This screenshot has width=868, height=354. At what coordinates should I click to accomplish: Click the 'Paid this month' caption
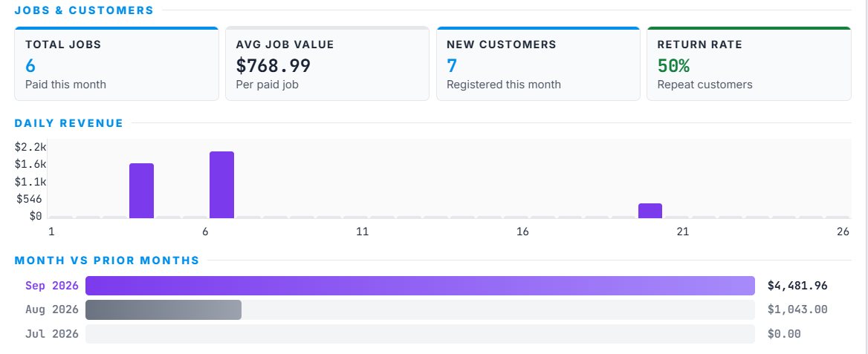pyautogui.click(x=65, y=85)
